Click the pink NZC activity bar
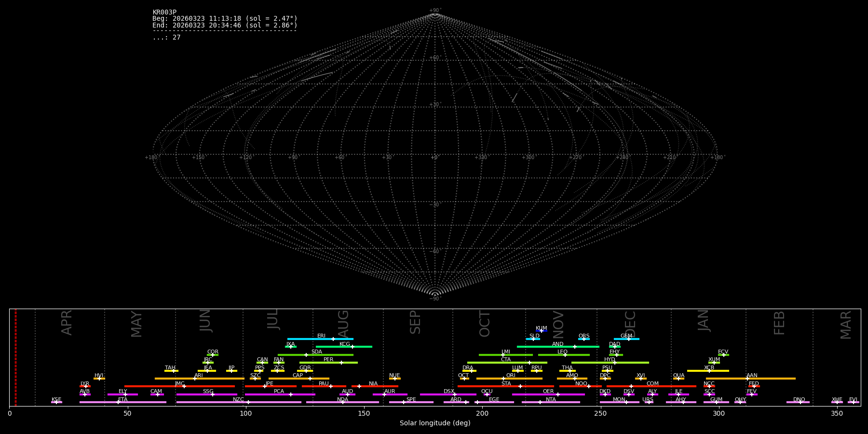Viewport: 868px width, 434px height. [239, 402]
